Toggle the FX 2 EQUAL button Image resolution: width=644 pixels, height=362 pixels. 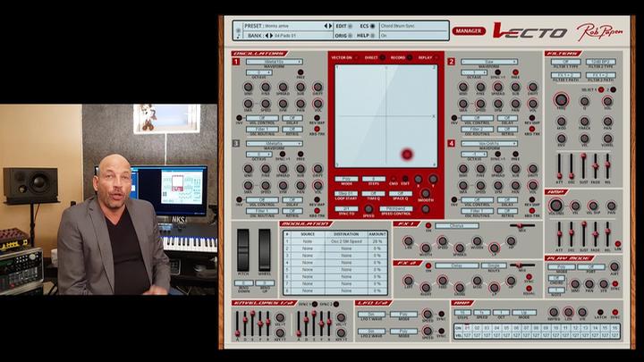tap(529, 288)
